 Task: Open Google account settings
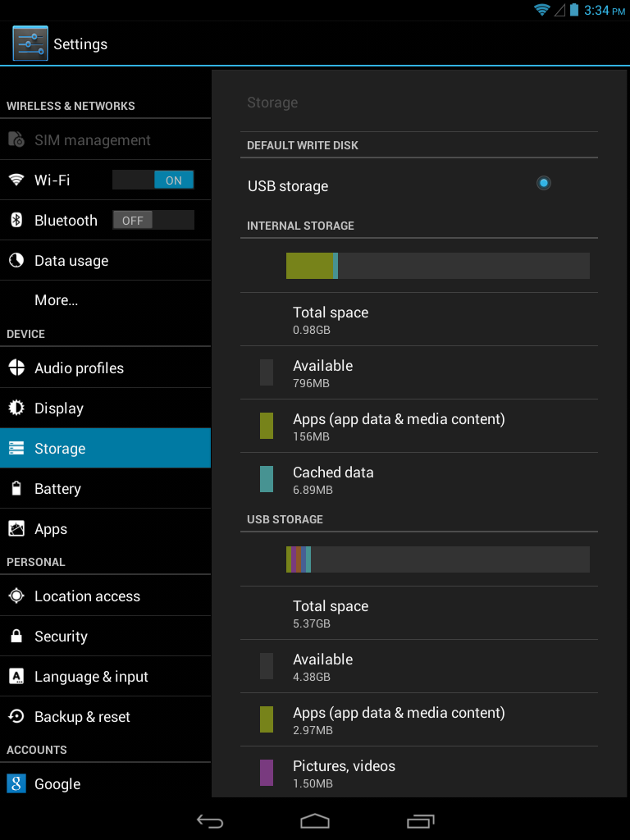105,783
